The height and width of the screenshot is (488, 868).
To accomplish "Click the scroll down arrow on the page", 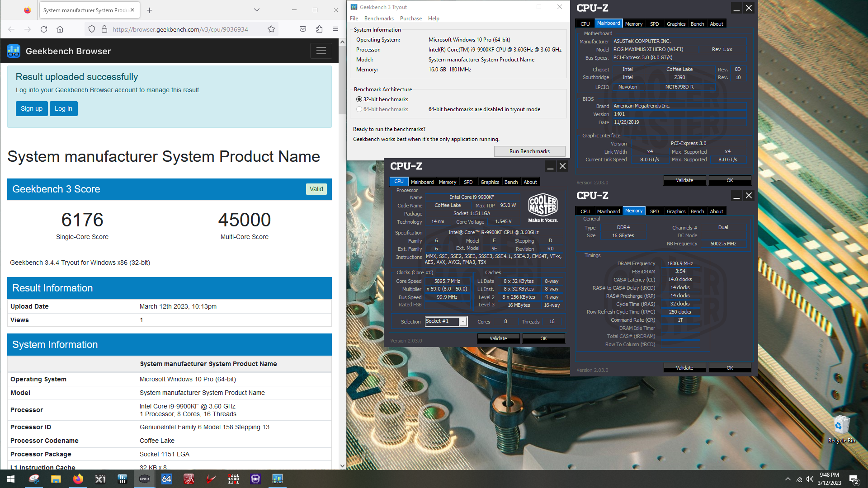I will [342, 466].
